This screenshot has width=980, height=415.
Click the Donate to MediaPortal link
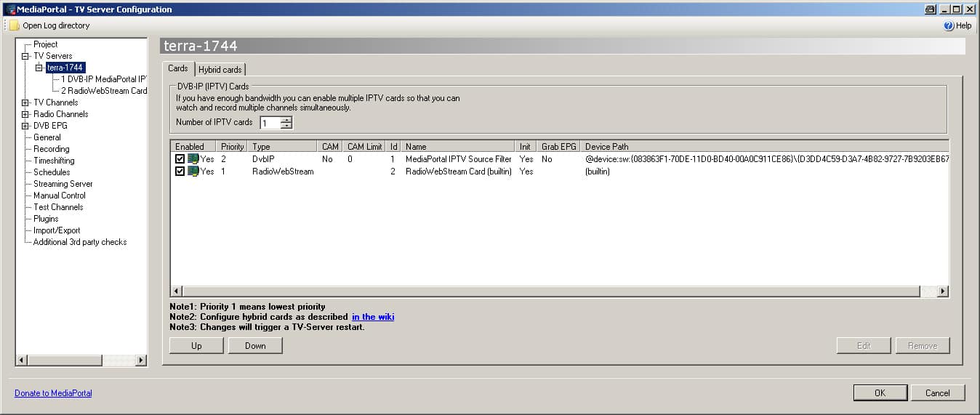(x=53, y=393)
